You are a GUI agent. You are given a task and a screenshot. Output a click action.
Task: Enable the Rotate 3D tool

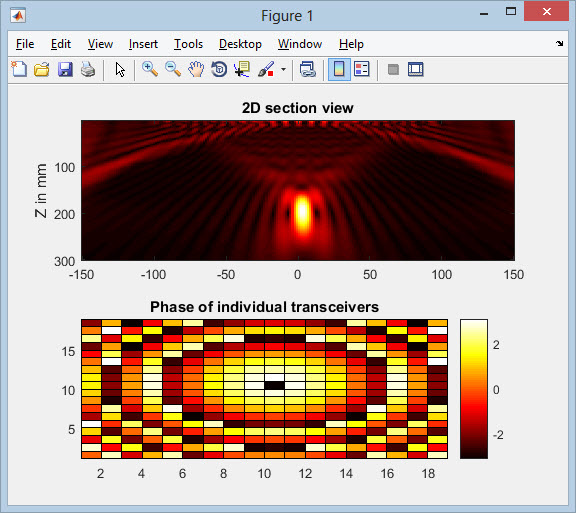[x=219, y=69]
